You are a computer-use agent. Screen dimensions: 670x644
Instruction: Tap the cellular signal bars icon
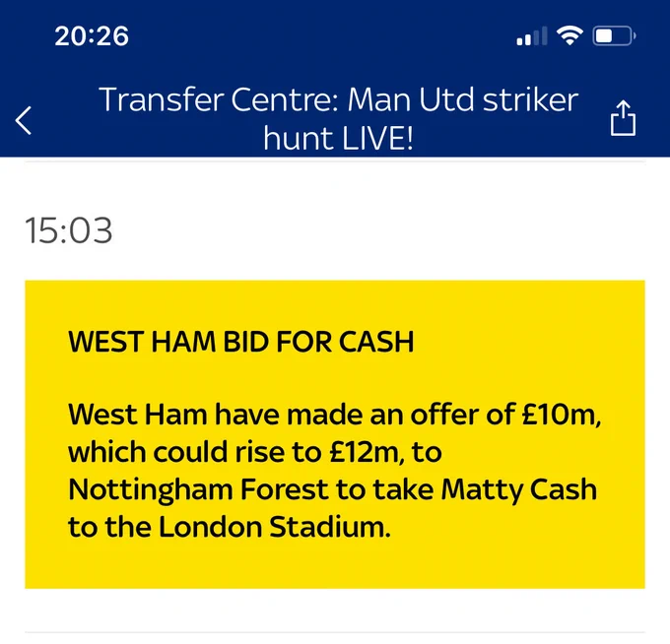531,35
